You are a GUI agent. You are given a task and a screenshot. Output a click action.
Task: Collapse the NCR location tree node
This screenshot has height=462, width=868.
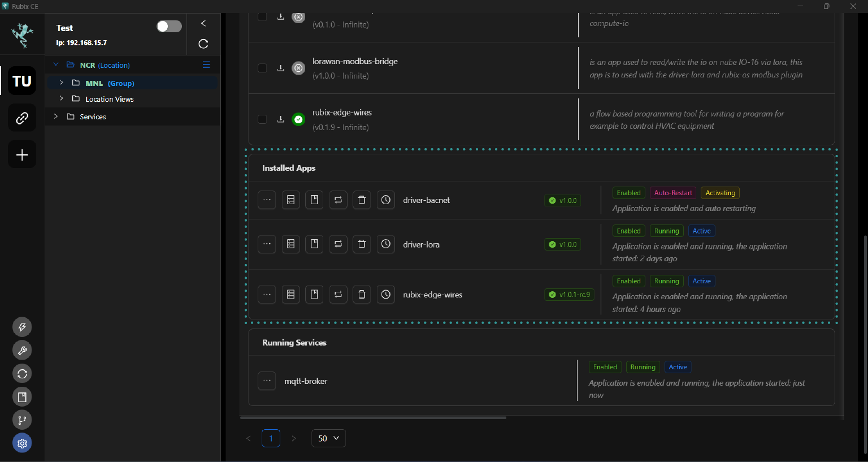tap(56, 64)
